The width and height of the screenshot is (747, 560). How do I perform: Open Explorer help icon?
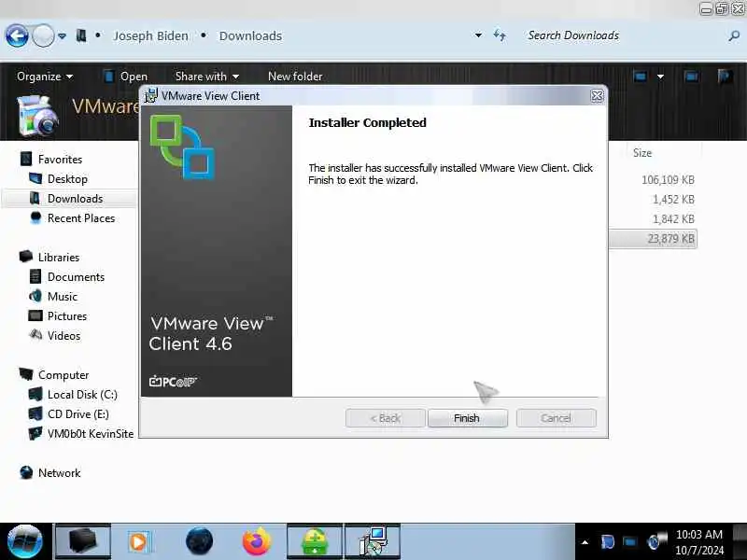pos(726,77)
